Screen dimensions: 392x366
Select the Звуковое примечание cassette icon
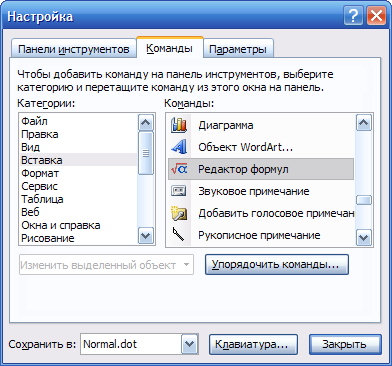click(x=179, y=191)
